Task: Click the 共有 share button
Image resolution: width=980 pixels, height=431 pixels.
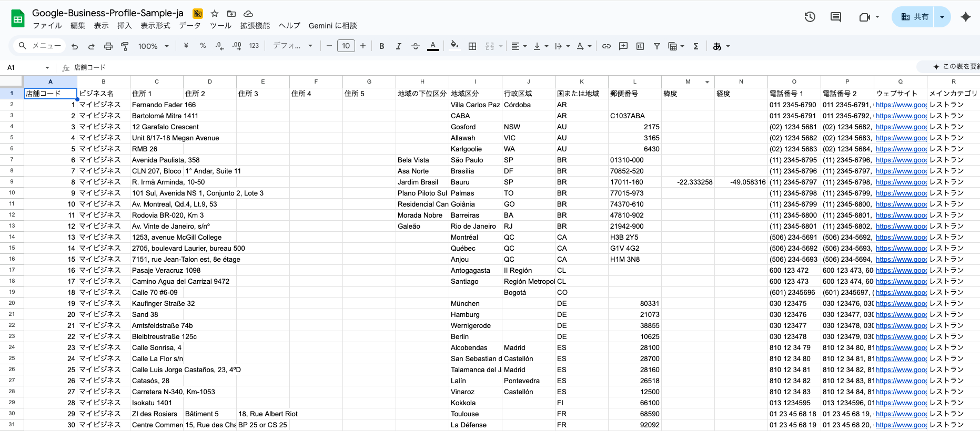Action: (914, 17)
